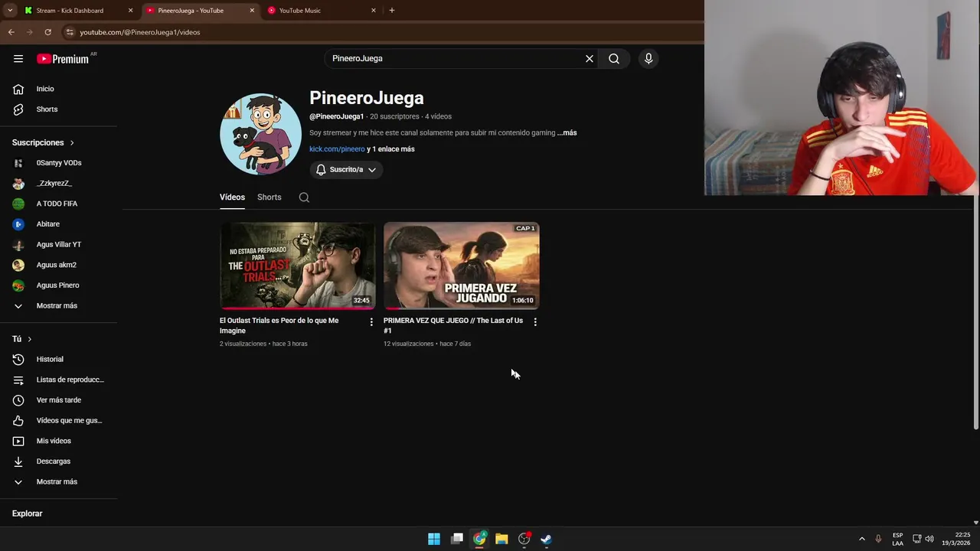Close the YouTube Music tab

point(374,11)
